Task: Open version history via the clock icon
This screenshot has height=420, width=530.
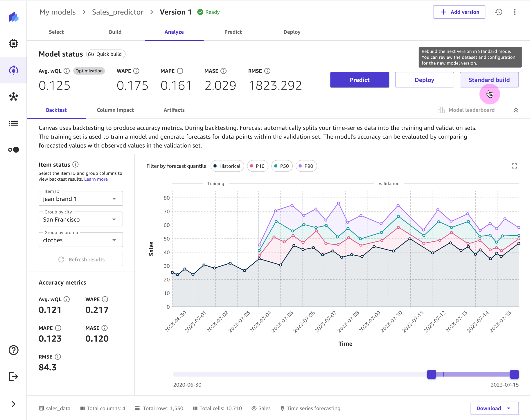Action: point(499,12)
